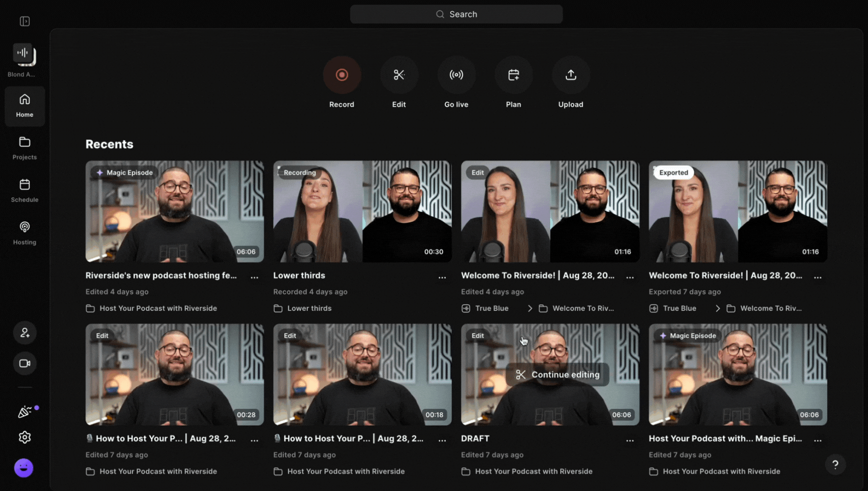Open the Edit thumbnail of Welcome To Riverside
Screen dimensions: 868x491
pyautogui.click(x=550, y=212)
